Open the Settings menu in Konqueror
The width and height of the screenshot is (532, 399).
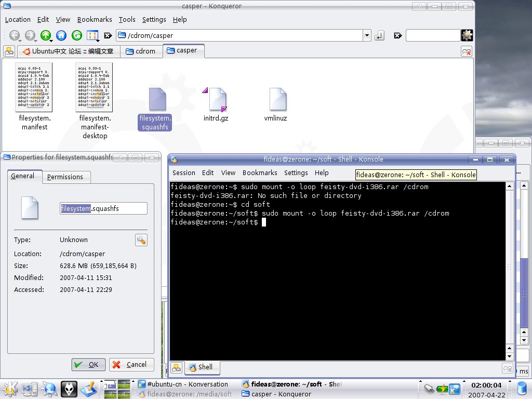point(154,20)
